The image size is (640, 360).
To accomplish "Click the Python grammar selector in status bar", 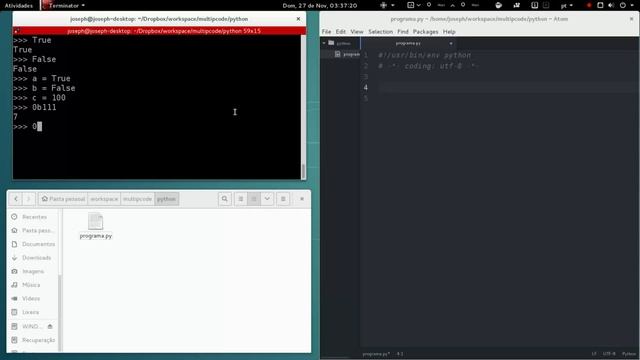I will tap(629, 354).
